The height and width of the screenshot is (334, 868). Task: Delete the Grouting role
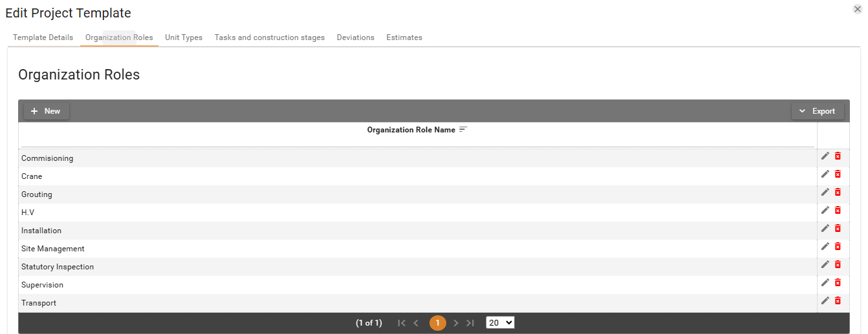pos(838,192)
